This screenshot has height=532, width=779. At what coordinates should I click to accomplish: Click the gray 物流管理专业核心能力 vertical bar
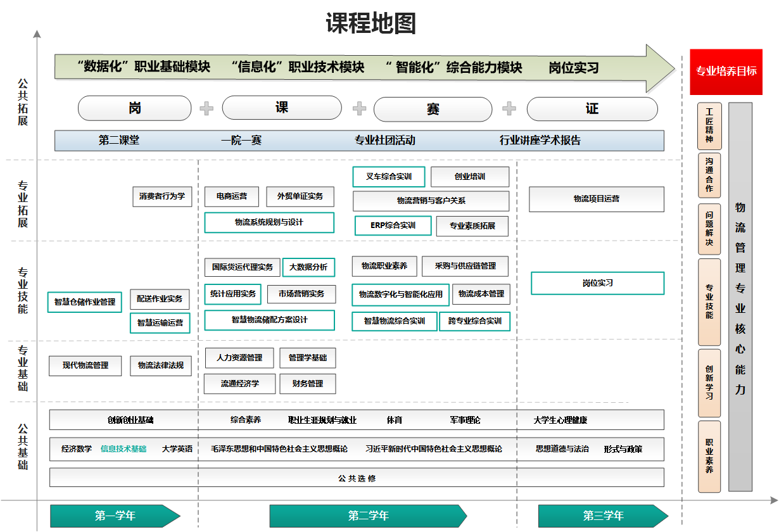[740, 297]
